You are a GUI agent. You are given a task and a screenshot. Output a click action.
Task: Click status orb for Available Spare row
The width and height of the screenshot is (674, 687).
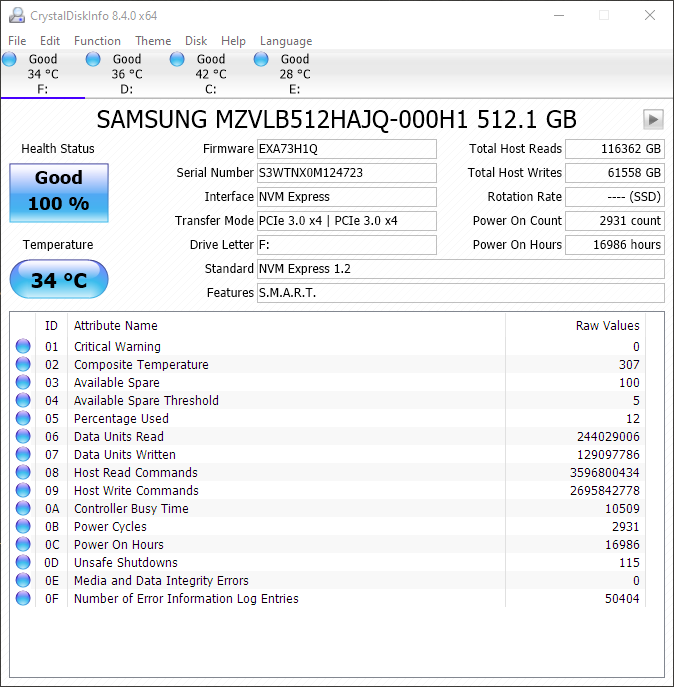pos(23,382)
